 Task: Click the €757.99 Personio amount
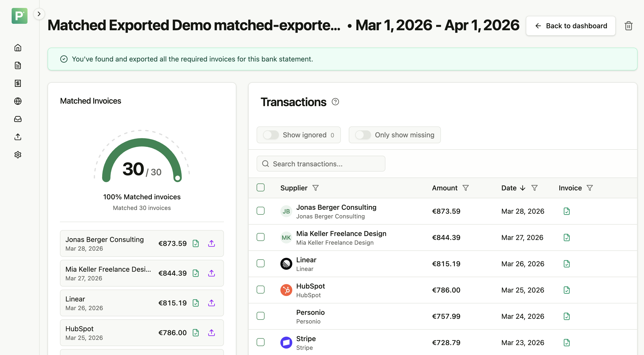pyautogui.click(x=446, y=317)
